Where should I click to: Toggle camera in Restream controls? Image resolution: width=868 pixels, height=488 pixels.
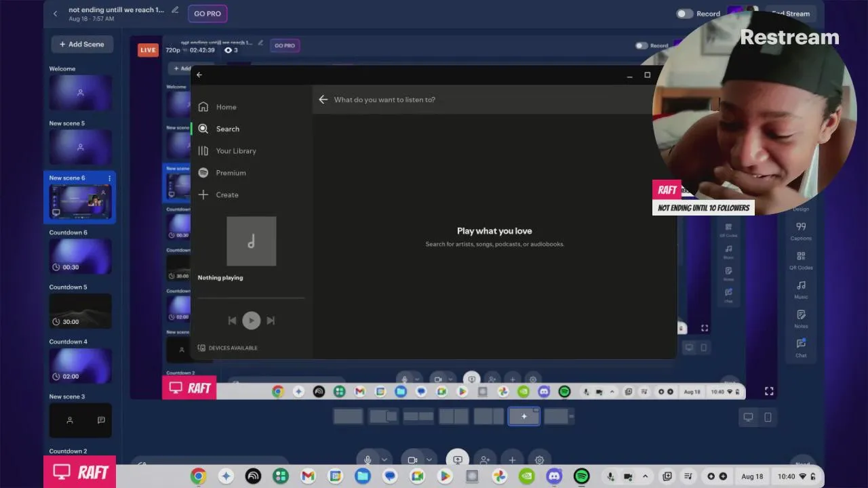(x=412, y=460)
